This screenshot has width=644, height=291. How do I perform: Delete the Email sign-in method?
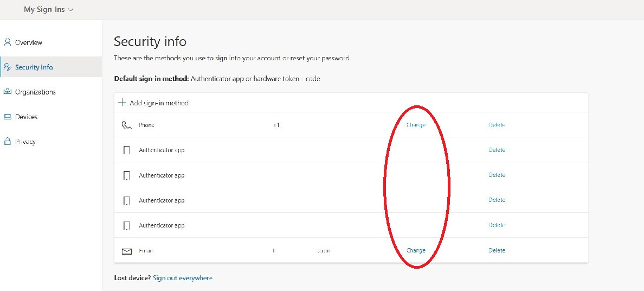point(497,250)
